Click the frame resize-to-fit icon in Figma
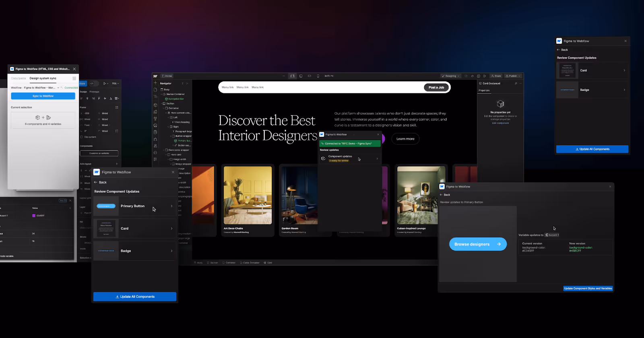This screenshot has height=338, width=644. click(x=117, y=107)
